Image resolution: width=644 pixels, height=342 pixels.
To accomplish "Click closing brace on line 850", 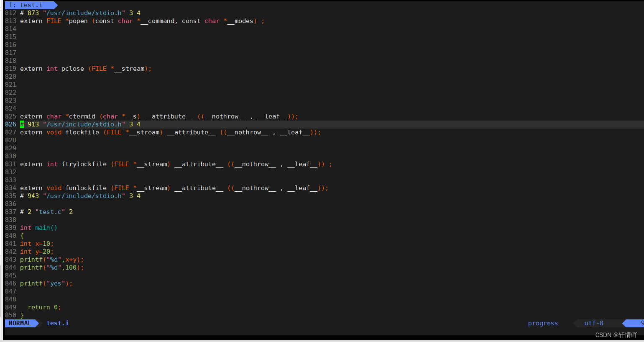I will [22, 315].
